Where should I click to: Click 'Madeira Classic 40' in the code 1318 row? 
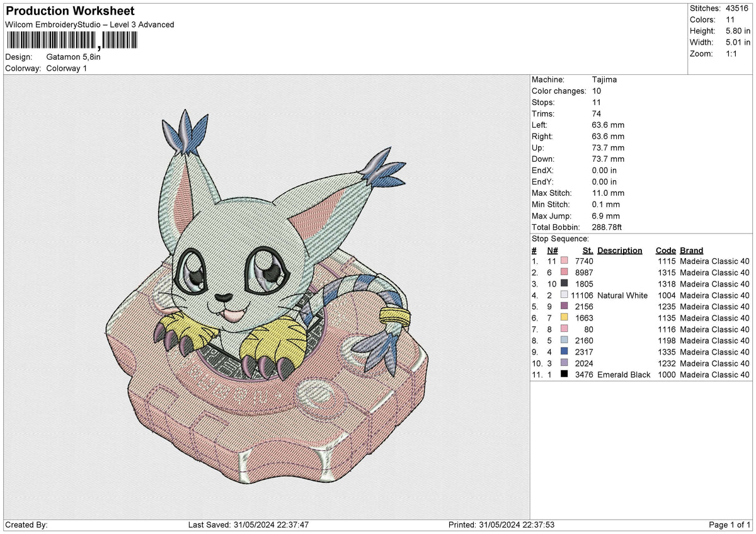[x=714, y=284]
